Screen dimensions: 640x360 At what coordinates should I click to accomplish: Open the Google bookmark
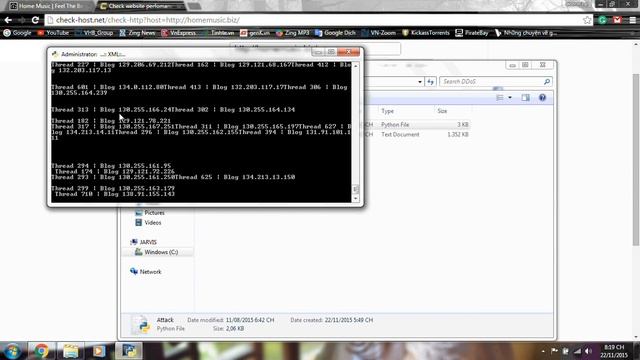(18, 33)
